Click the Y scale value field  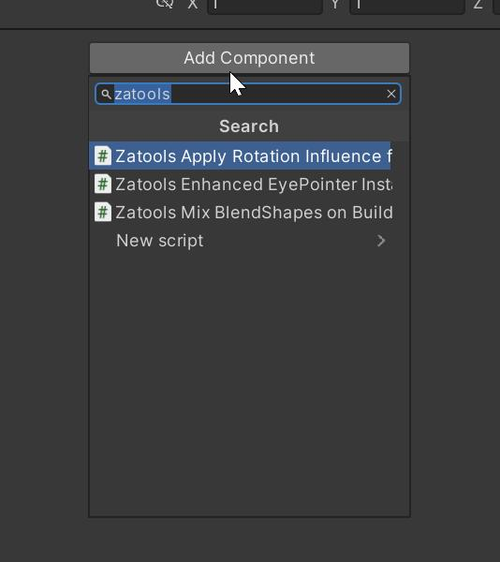[407, 5]
